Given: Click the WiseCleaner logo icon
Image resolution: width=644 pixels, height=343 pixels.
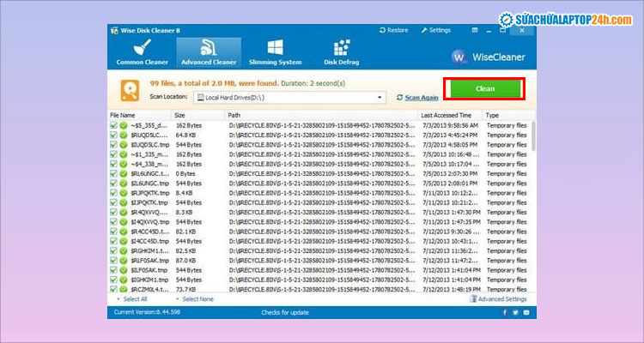Looking at the screenshot, I should (459, 57).
